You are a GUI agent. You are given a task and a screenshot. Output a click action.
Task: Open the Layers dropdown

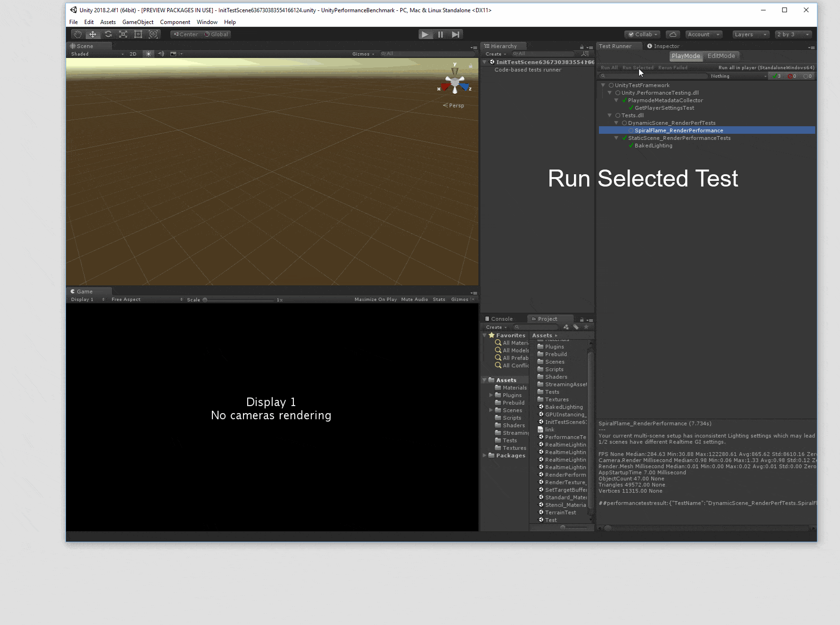[751, 34]
